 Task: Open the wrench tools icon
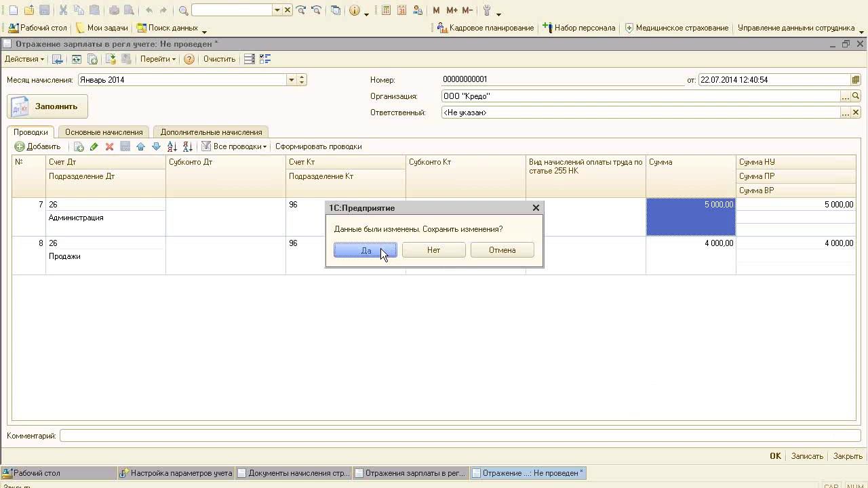click(486, 10)
